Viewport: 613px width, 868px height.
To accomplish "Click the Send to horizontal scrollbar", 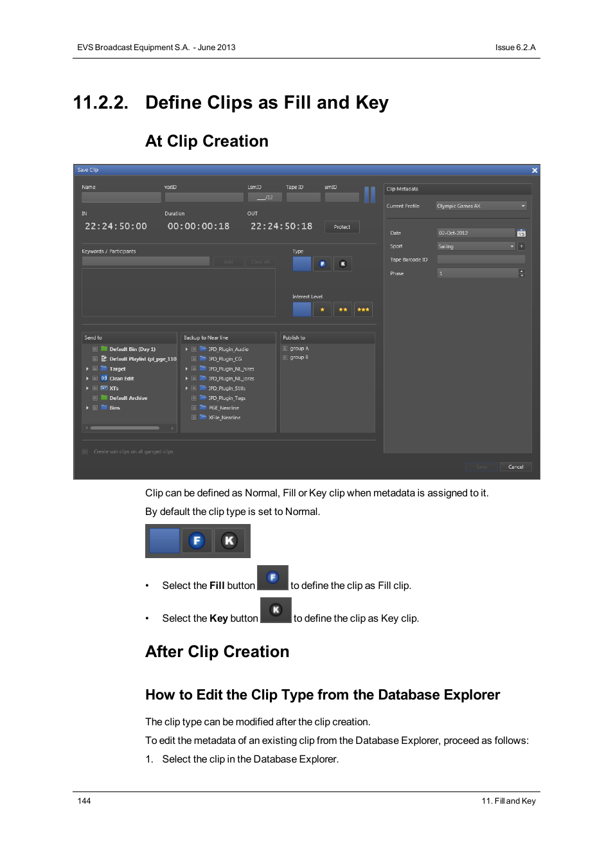I will tap(125, 428).
